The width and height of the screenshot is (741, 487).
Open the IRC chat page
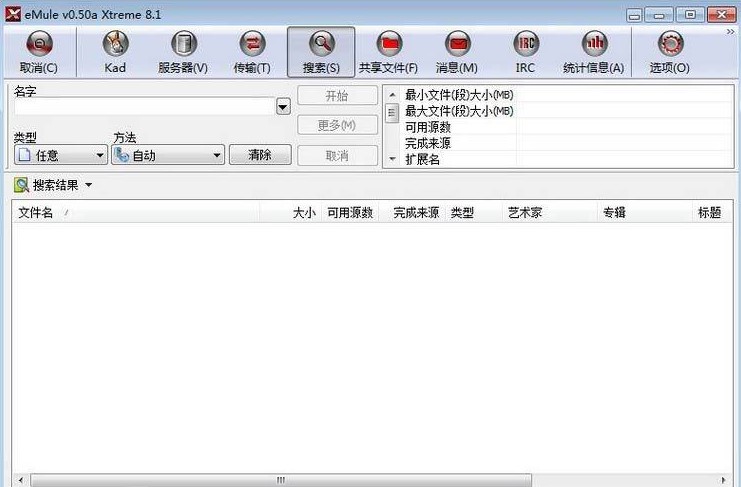(x=526, y=52)
